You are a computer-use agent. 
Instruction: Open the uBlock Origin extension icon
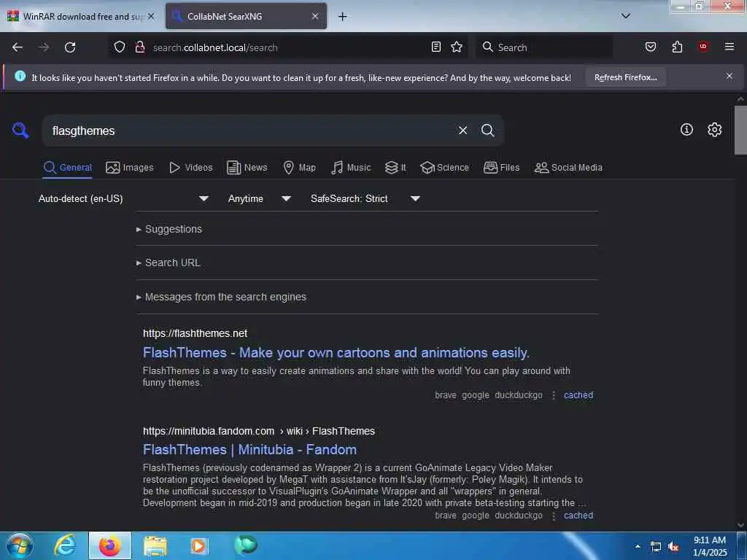coord(703,47)
